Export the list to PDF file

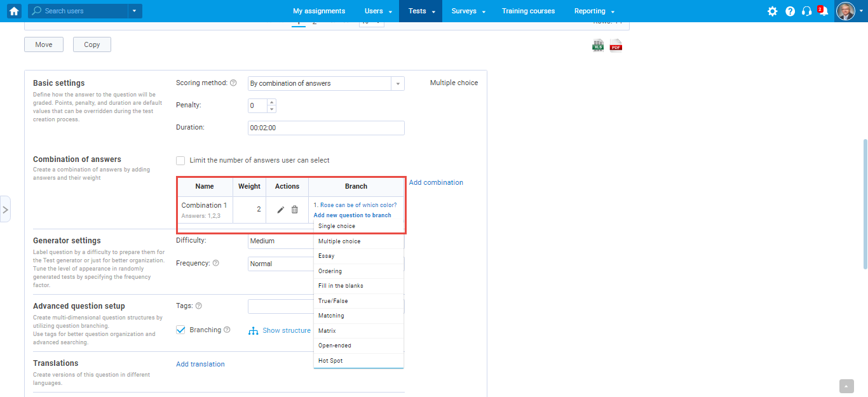point(616,45)
